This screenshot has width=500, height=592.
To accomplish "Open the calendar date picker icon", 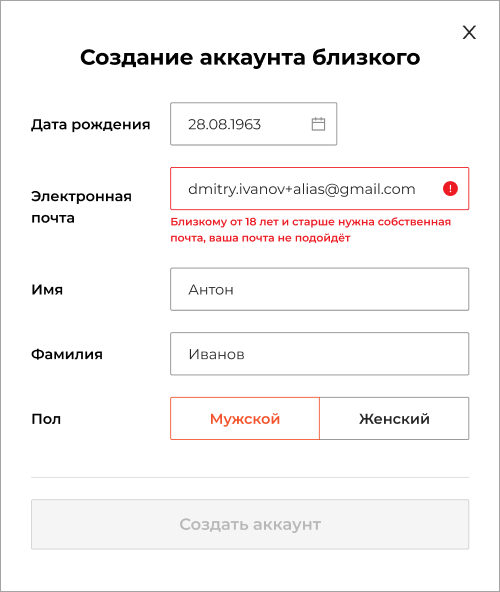I will (x=318, y=124).
